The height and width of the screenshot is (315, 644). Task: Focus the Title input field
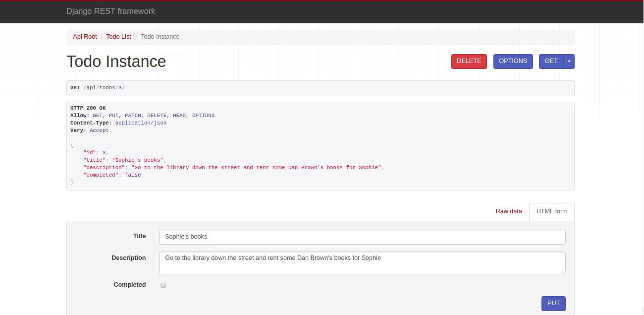[x=362, y=237]
